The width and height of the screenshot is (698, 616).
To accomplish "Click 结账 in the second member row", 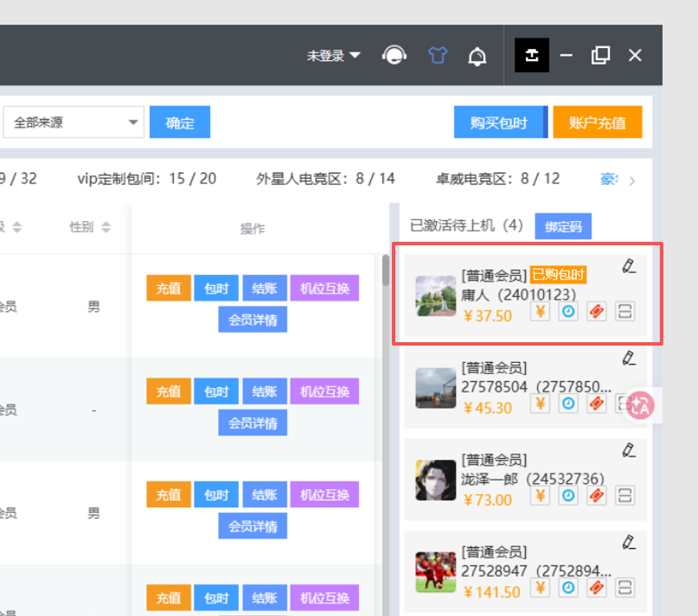I will pyautogui.click(x=264, y=391).
